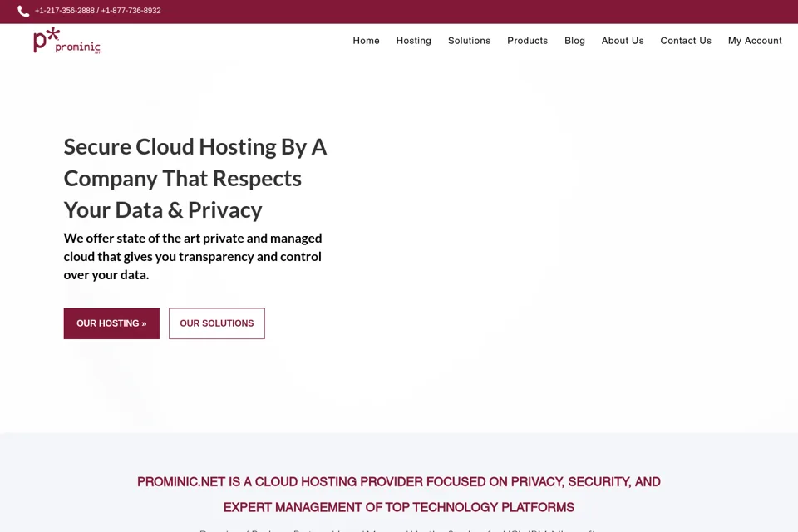This screenshot has width=798, height=532.
Task: Select the hero line 'We offer state of the art private and managed'
Action: pos(193,239)
